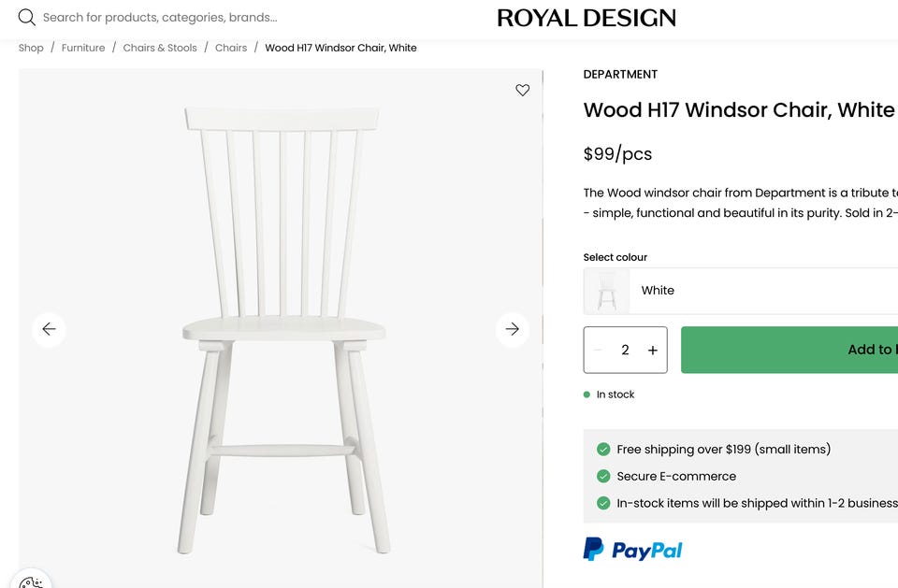
Task: Click the main Windsor chair image
Action: tap(281, 327)
